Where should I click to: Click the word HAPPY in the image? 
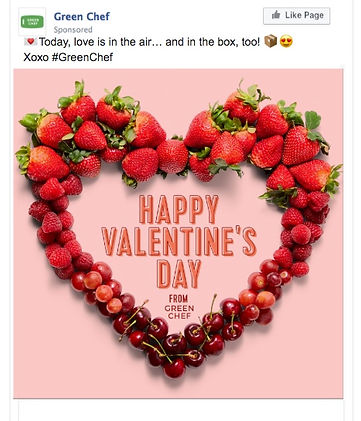[x=179, y=209]
